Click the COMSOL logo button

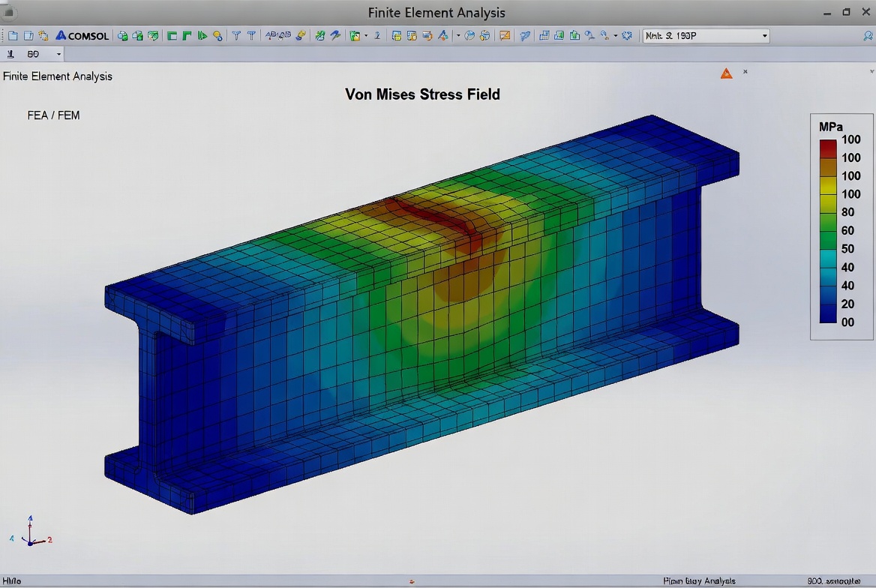coord(82,35)
